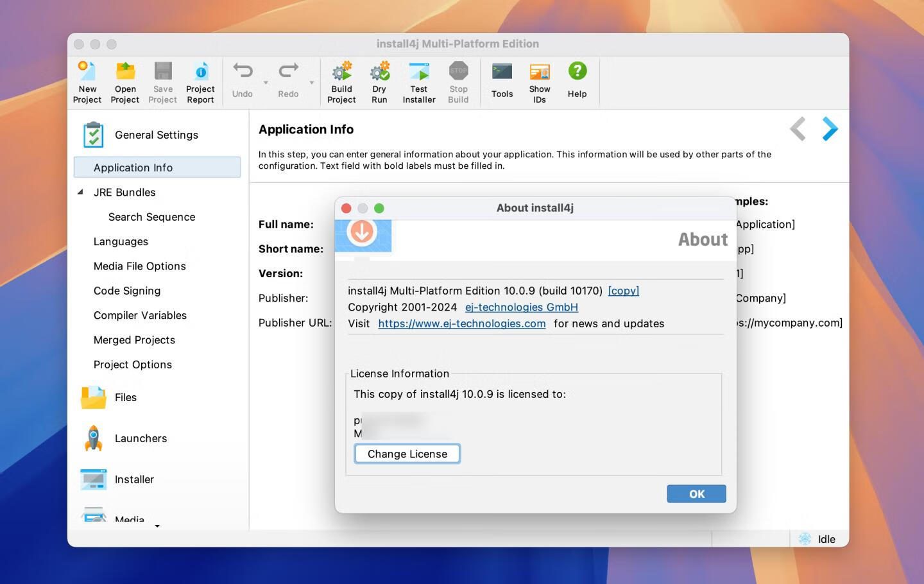This screenshot has height=584, width=924.
Task: Collapse the JRE Bundles tree node
Action: (80, 192)
